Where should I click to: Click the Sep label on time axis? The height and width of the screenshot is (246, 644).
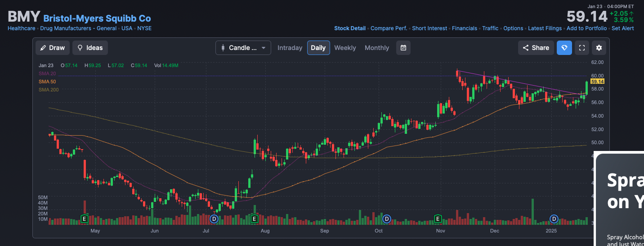click(x=325, y=231)
